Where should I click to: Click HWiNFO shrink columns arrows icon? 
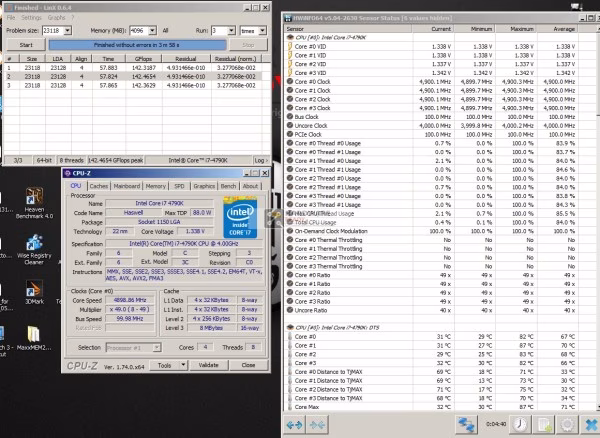(317, 425)
